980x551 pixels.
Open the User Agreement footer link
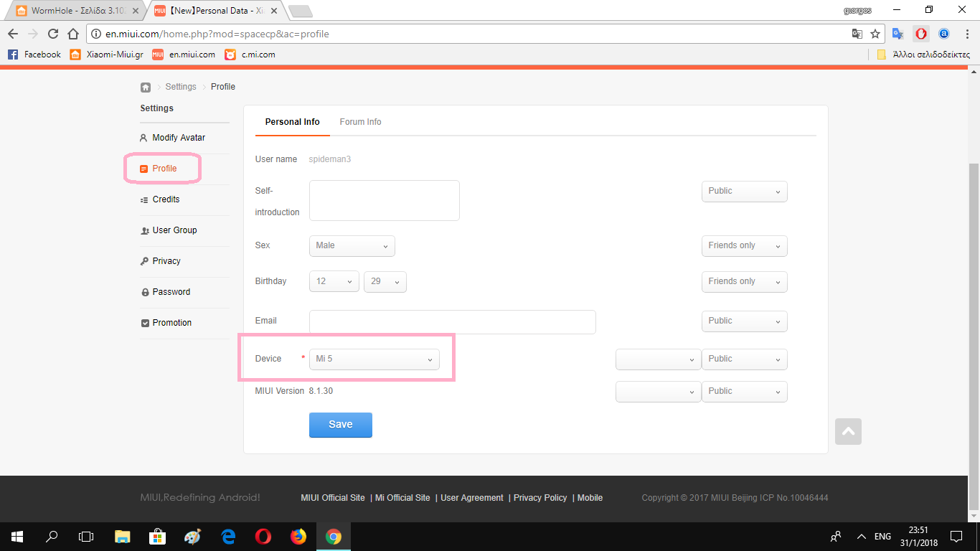point(471,498)
